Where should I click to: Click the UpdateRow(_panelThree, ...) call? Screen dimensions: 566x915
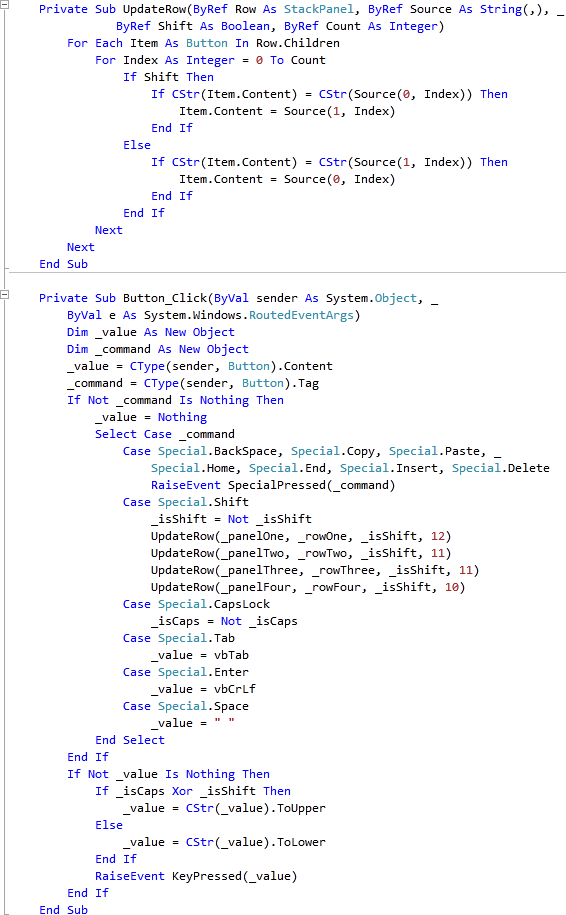coord(315,570)
